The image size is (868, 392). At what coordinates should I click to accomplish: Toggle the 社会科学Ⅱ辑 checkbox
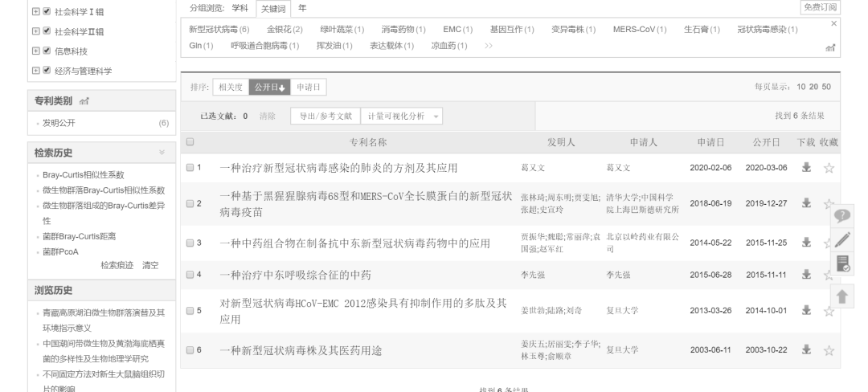47,31
